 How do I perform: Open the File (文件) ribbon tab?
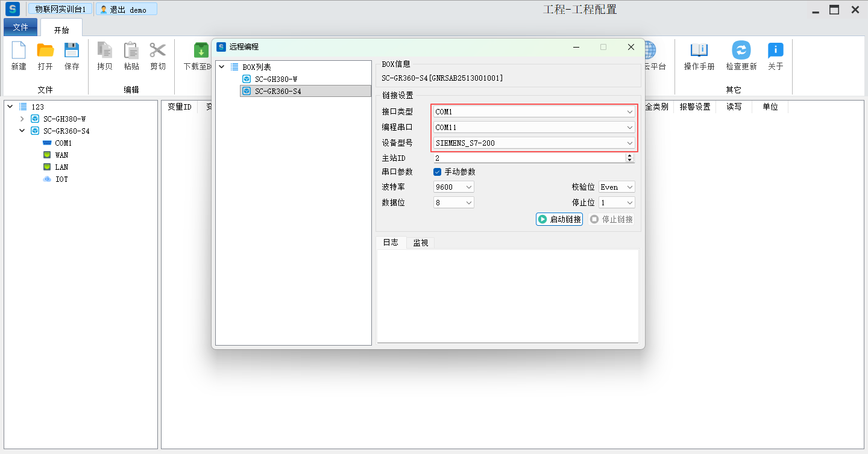click(x=20, y=28)
